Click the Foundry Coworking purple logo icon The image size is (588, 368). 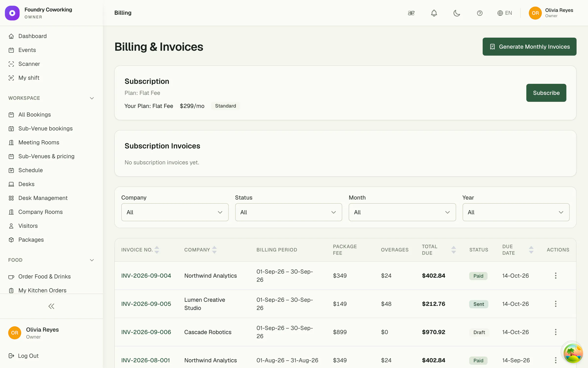(12, 13)
